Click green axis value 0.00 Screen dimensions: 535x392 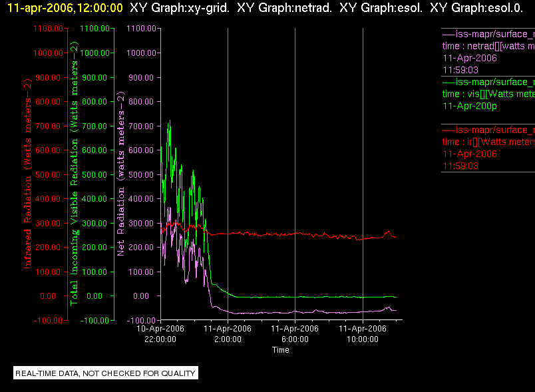point(94,296)
